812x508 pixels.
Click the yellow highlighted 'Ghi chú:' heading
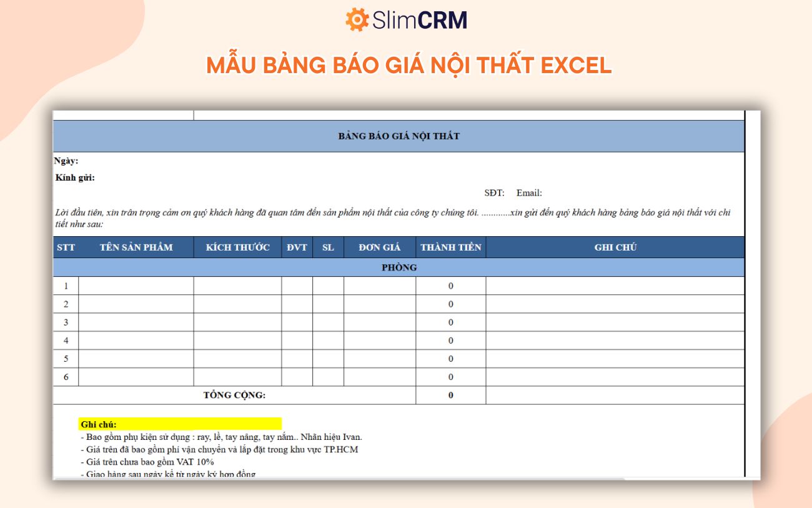181,424
